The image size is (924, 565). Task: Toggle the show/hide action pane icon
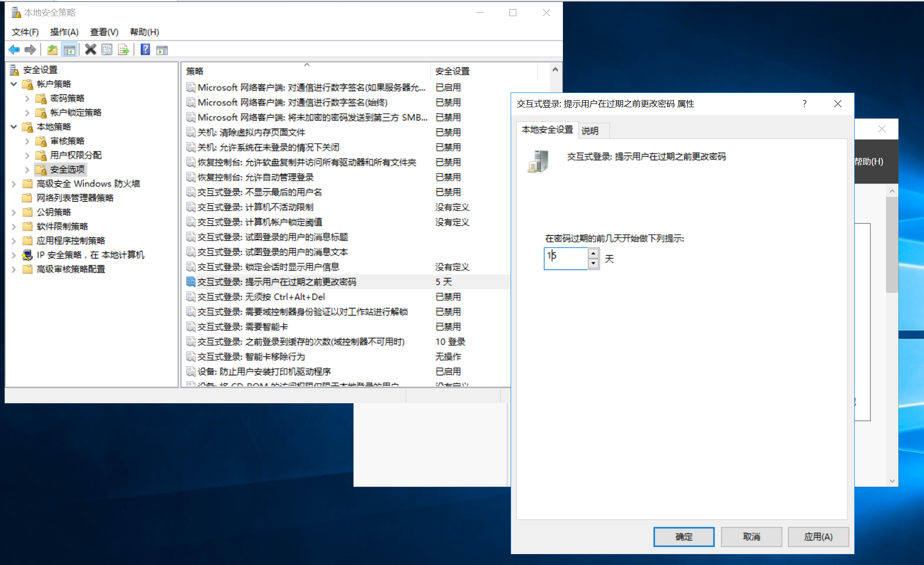[162, 50]
